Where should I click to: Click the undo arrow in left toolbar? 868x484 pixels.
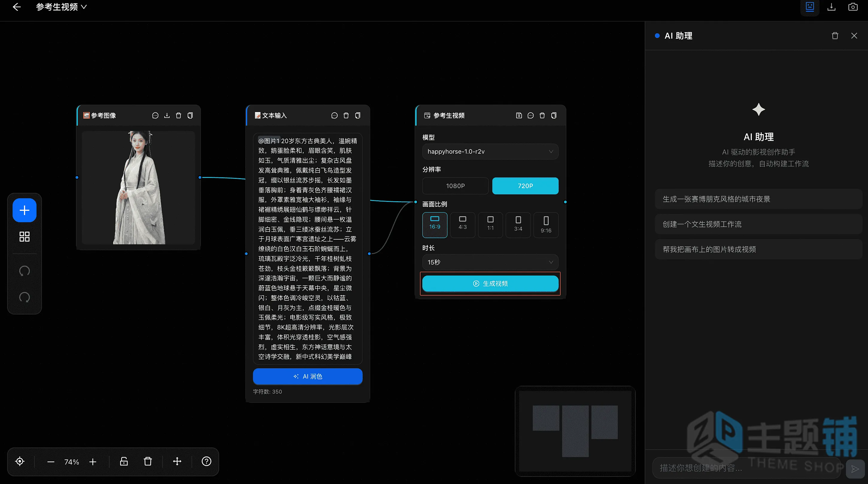(x=25, y=271)
